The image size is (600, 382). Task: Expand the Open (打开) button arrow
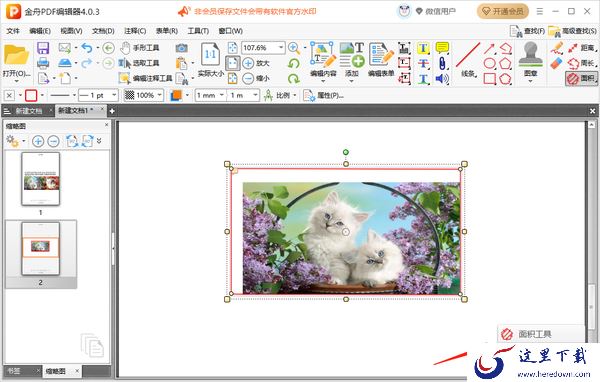coord(16,81)
